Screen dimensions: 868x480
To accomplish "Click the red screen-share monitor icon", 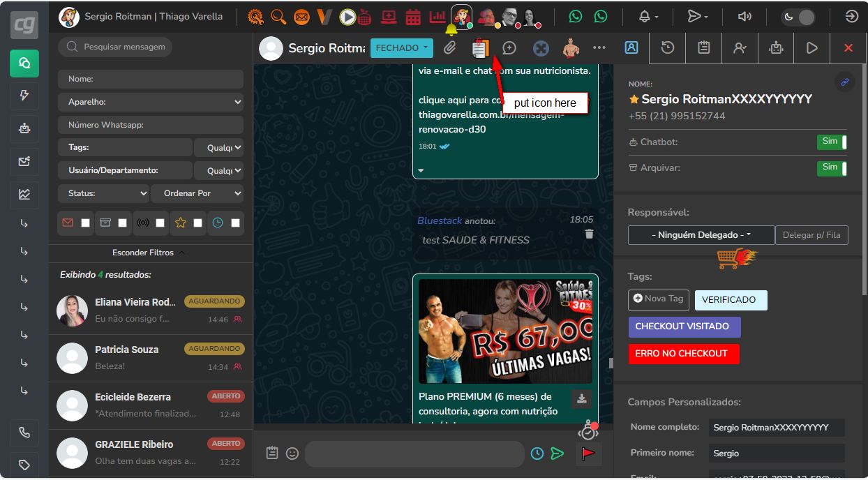I will click(x=389, y=17).
